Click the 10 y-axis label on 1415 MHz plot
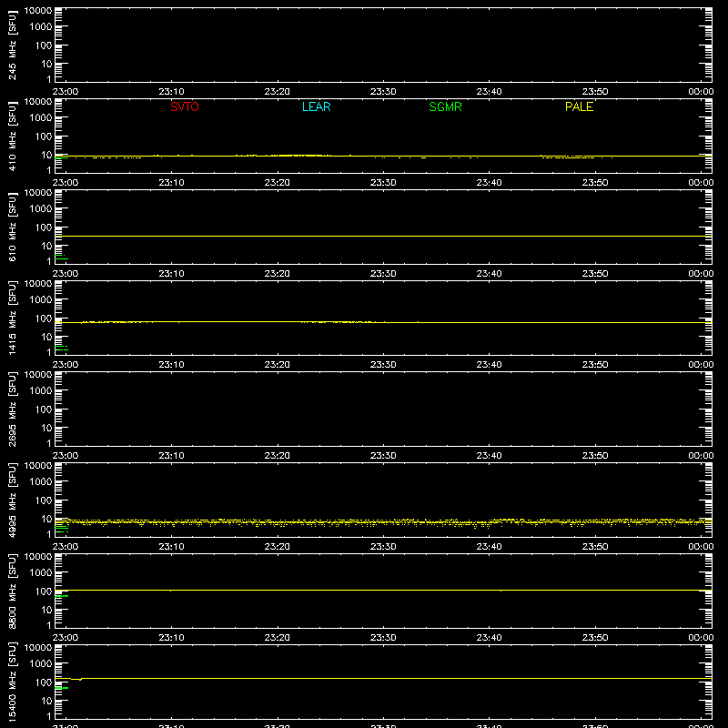 coord(47,337)
